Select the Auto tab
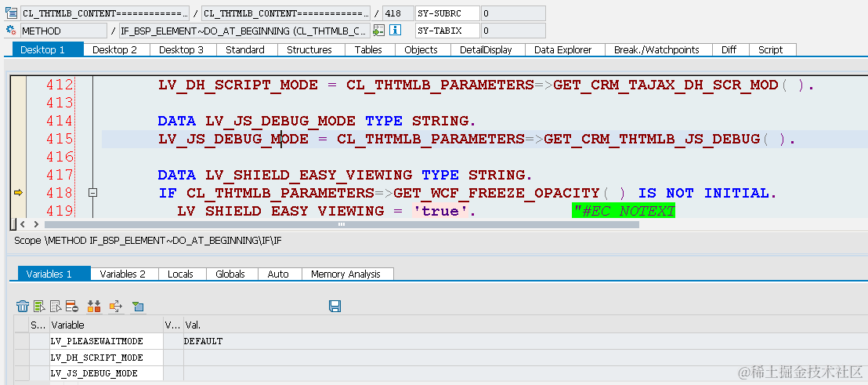This screenshot has height=385, width=868. (278, 274)
